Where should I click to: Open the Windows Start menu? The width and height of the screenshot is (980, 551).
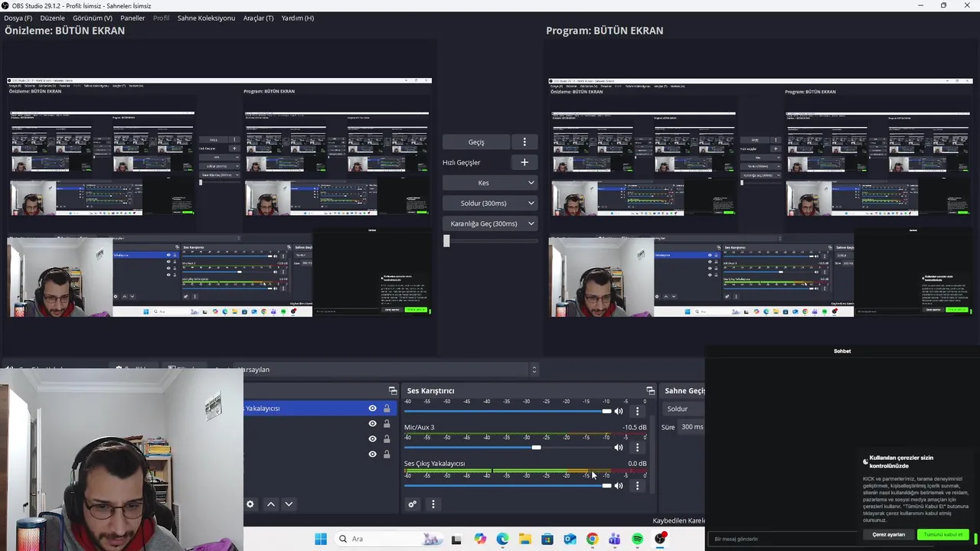pyautogui.click(x=321, y=539)
